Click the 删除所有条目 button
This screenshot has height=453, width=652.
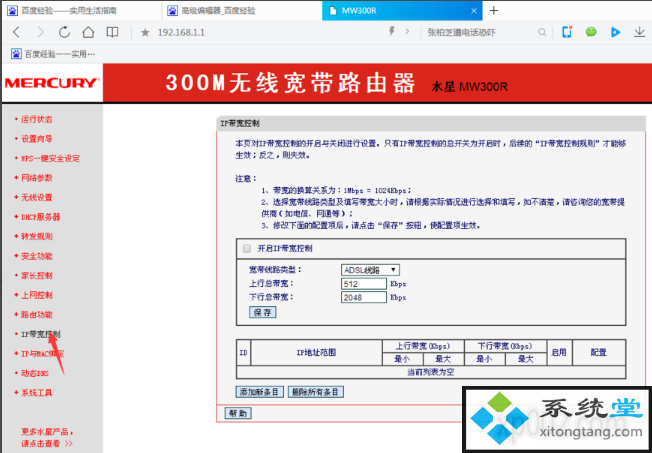tap(316, 392)
